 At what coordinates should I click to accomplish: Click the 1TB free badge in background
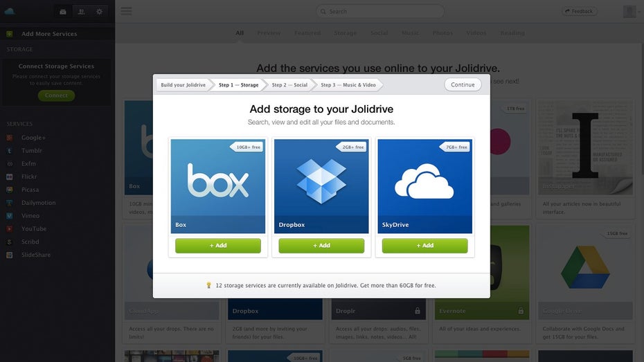[x=513, y=109]
